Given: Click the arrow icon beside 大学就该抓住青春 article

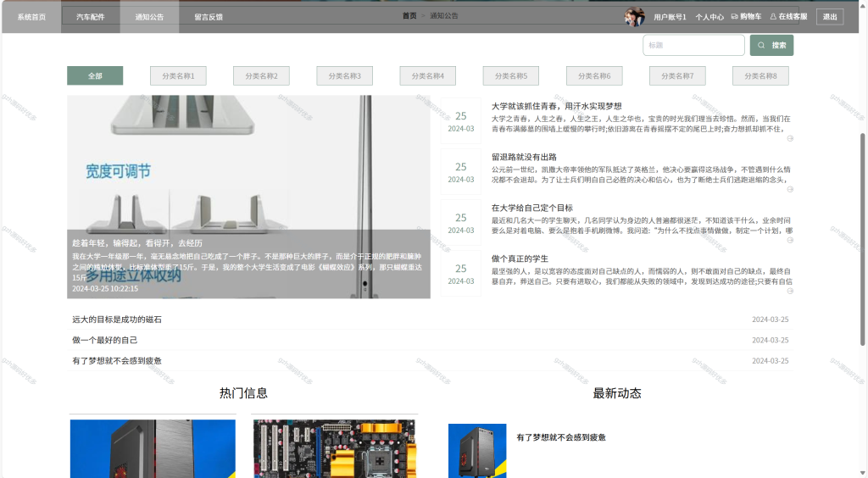Looking at the screenshot, I should [790, 138].
